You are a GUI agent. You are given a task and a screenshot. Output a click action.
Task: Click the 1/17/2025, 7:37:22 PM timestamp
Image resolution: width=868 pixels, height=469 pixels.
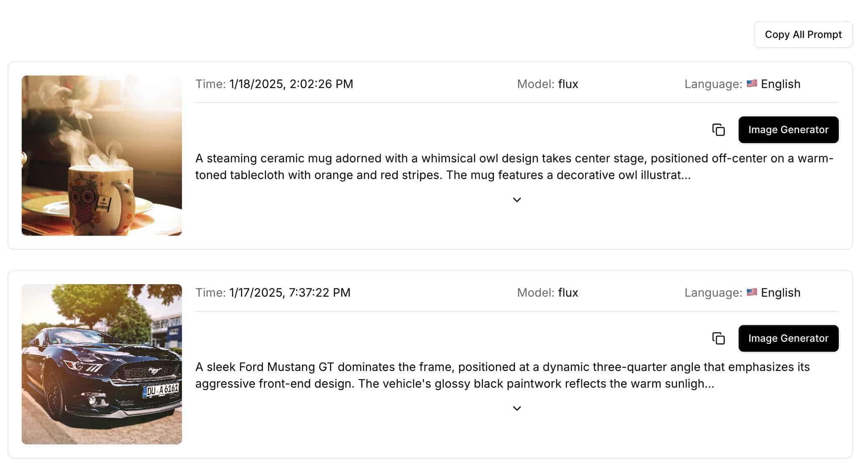pos(290,292)
